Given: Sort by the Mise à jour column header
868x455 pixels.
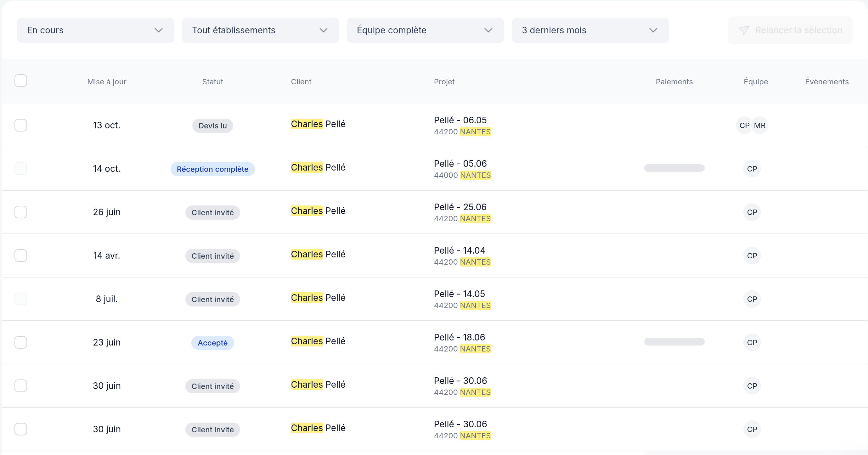Looking at the screenshot, I should (106, 82).
